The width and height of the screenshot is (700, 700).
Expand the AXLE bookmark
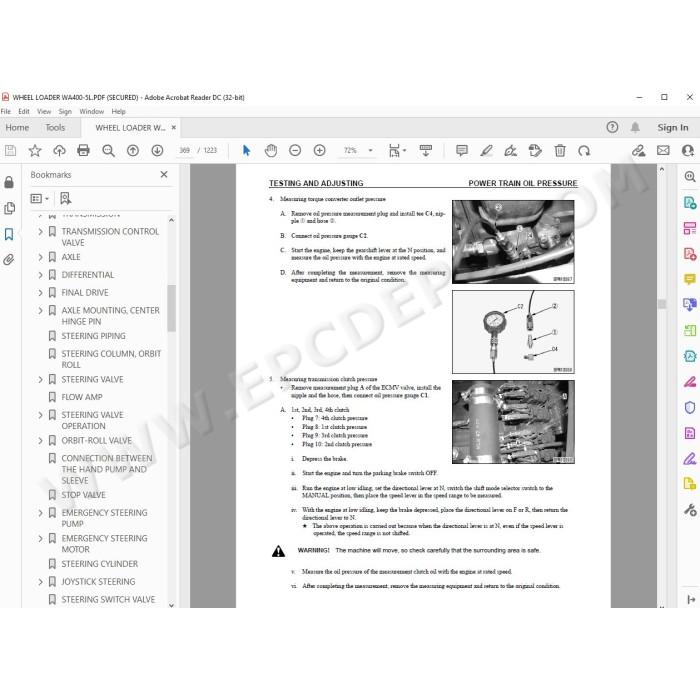pyautogui.click(x=41, y=257)
